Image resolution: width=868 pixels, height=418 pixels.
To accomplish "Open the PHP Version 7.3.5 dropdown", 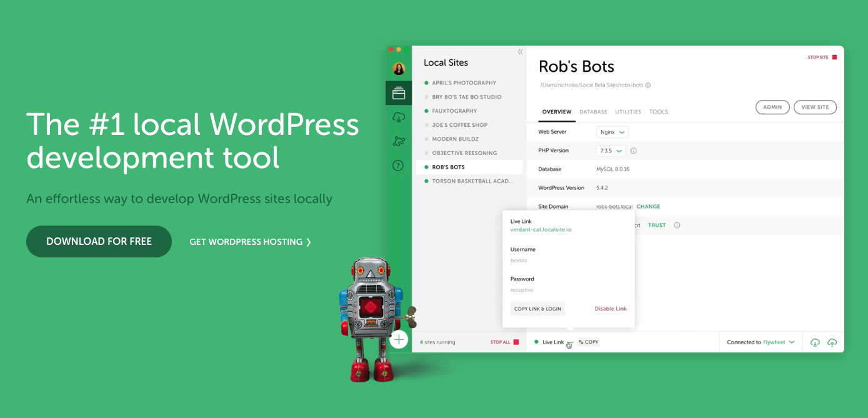I will click(x=611, y=151).
